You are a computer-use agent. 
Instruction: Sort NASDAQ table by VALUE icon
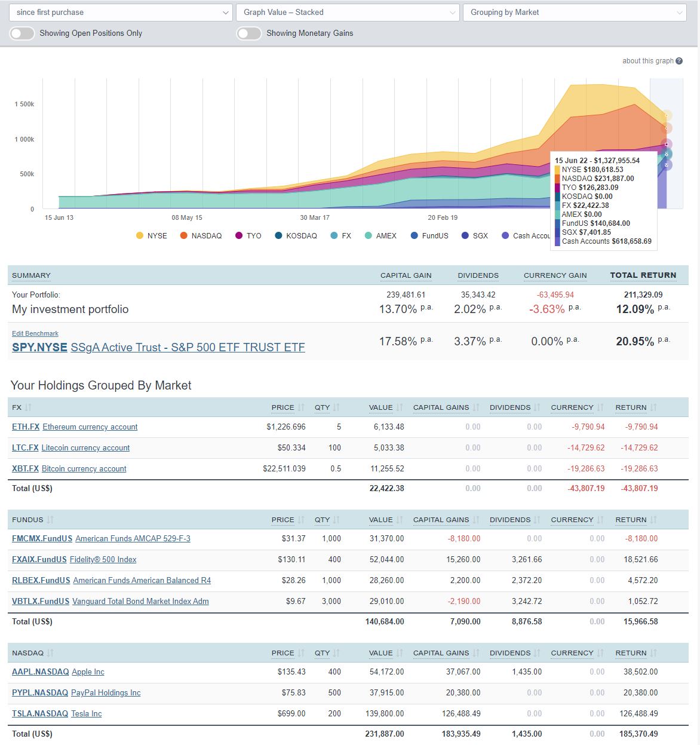pyautogui.click(x=400, y=653)
